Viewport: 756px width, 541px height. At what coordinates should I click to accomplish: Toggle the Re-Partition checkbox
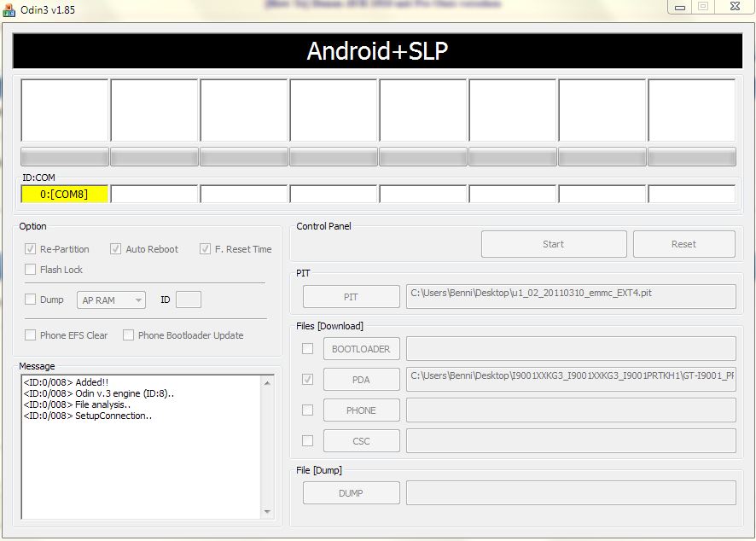(31, 249)
